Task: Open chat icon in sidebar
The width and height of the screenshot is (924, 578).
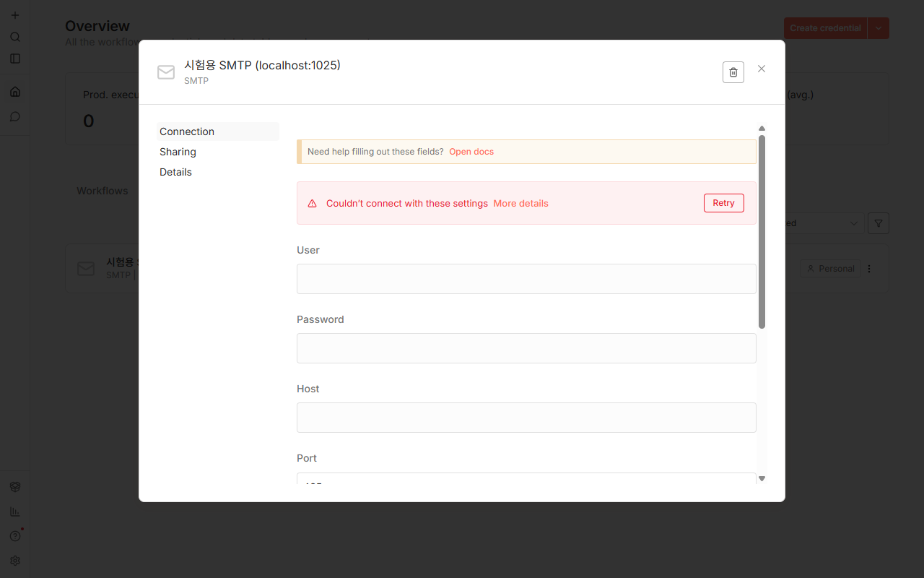Action: click(x=15, y=116)
